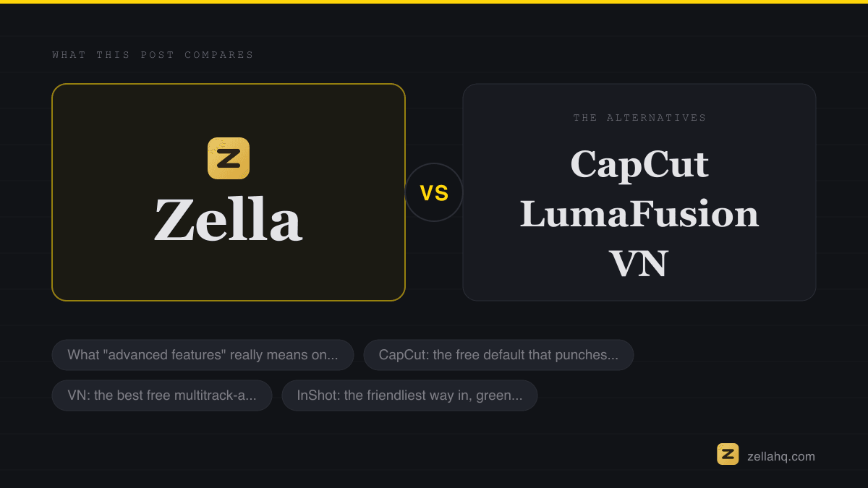Select the dark alternatives card

point(639,192)
